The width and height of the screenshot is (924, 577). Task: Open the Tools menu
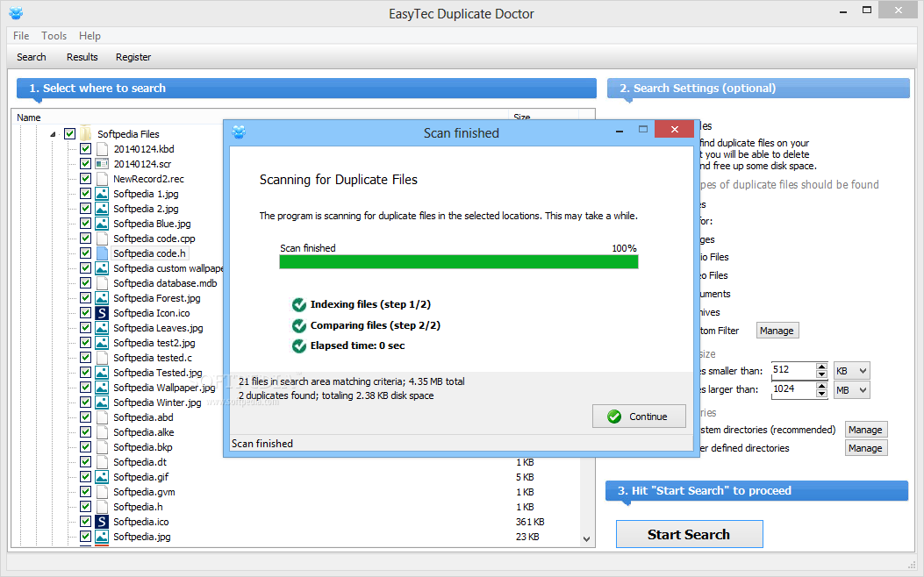coord(54,36)
